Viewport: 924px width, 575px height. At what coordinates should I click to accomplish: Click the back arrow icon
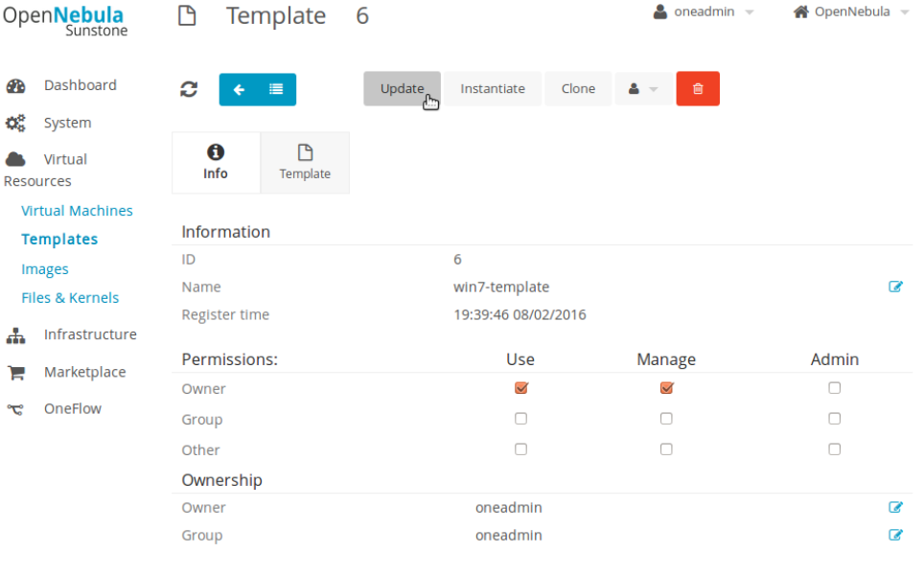[239, 89]
